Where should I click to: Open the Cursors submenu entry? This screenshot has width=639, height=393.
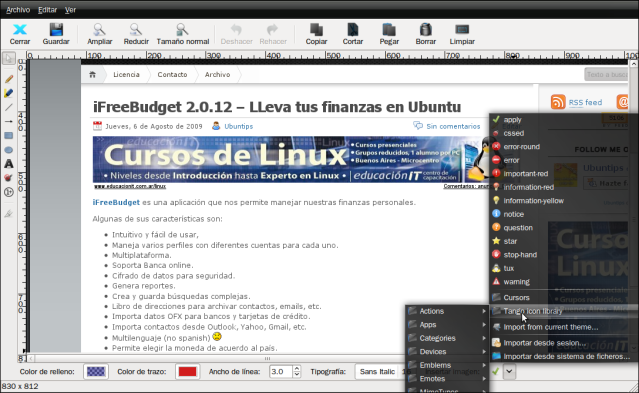564,297
